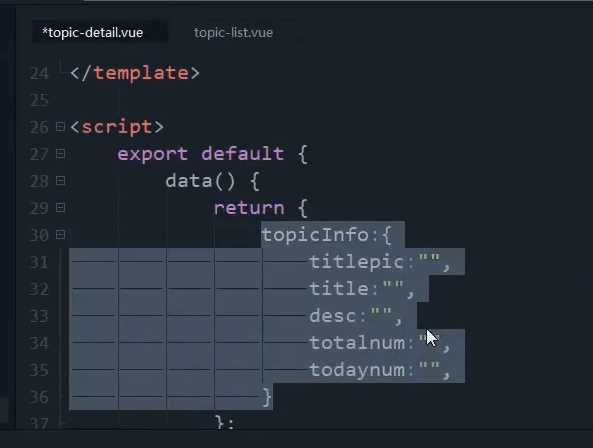Click the 'return' keyword
593x448 pixels.
[x=249, y=208]
